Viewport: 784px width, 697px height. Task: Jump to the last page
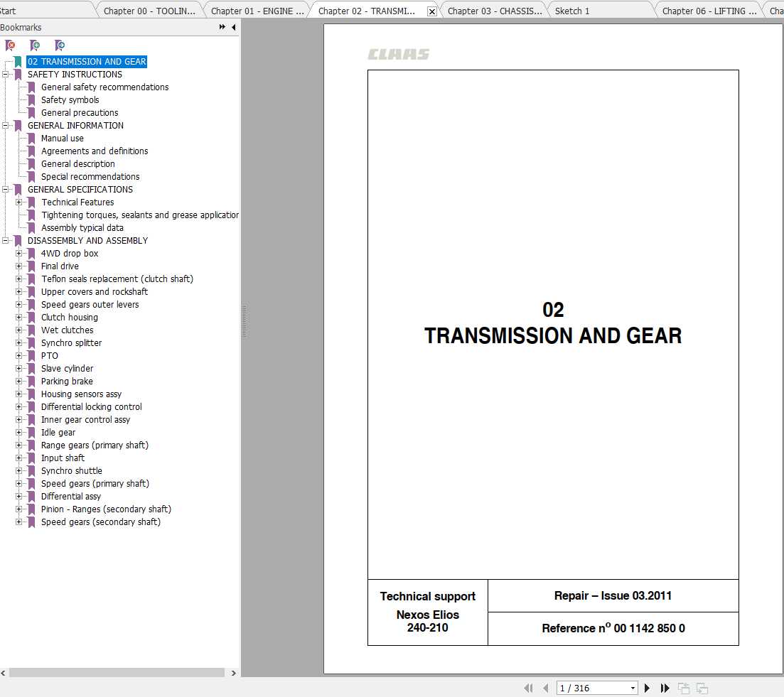coord(665,688)
